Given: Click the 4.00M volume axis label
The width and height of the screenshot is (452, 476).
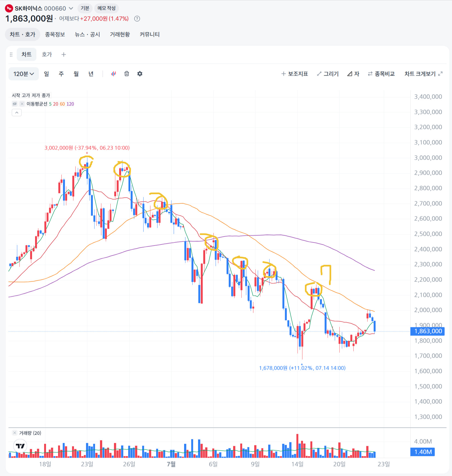Looking at the screenshot, I should 423,441.
